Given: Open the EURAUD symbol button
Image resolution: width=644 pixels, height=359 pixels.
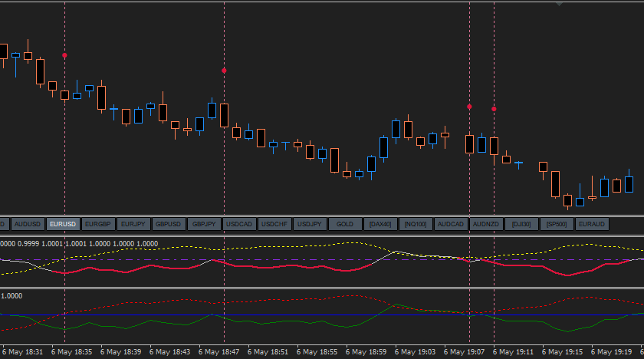Looking at the screenshot, I should point(592,224).
